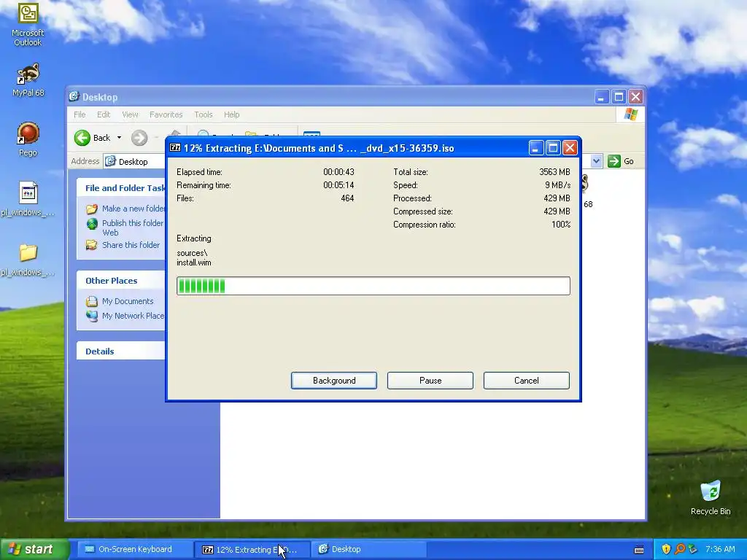Image resolution: width=747 pixels, height=560 pixels.
Task: Send extraction to Background
Action: (334, 381)
